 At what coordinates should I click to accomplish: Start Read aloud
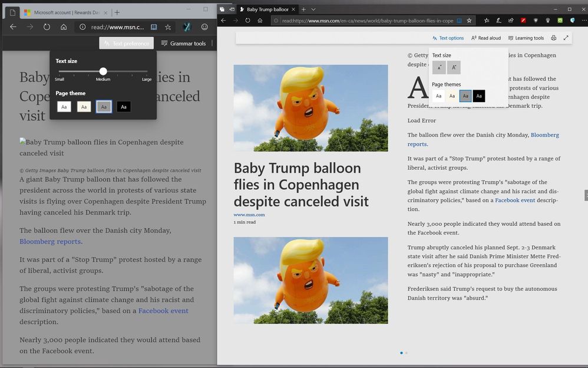point(486,38)
